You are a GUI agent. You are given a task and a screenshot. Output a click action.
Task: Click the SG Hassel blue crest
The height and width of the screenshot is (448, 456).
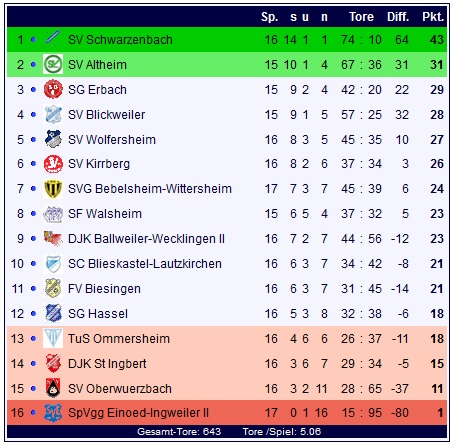pyautogui.click(x=53, y=313)
